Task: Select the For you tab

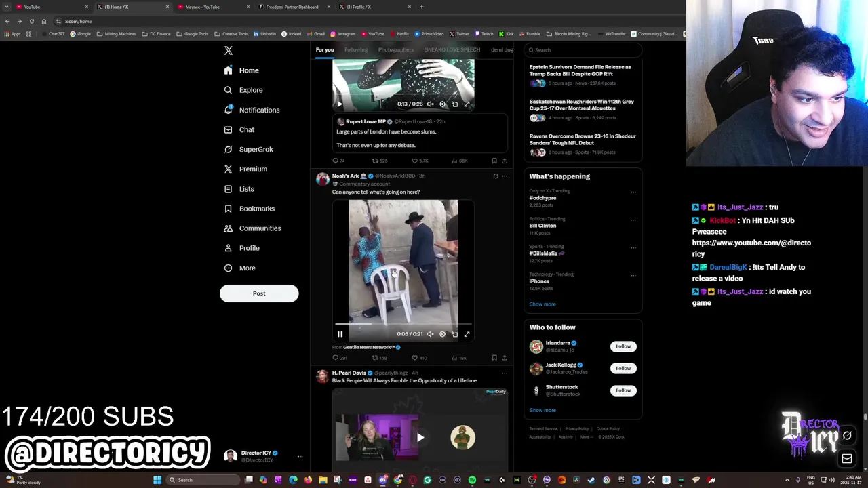Action: 325,49
